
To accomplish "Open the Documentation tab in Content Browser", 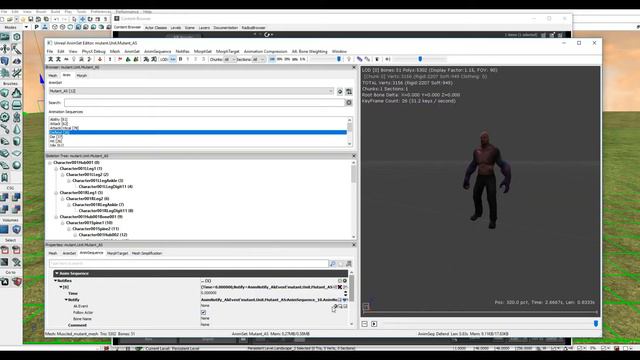I will pos(225,28).
